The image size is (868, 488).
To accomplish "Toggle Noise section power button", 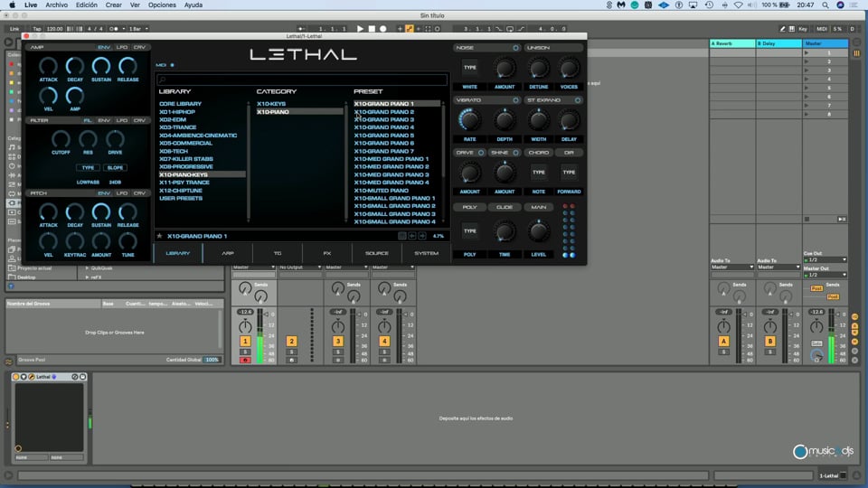I will 515,48.
